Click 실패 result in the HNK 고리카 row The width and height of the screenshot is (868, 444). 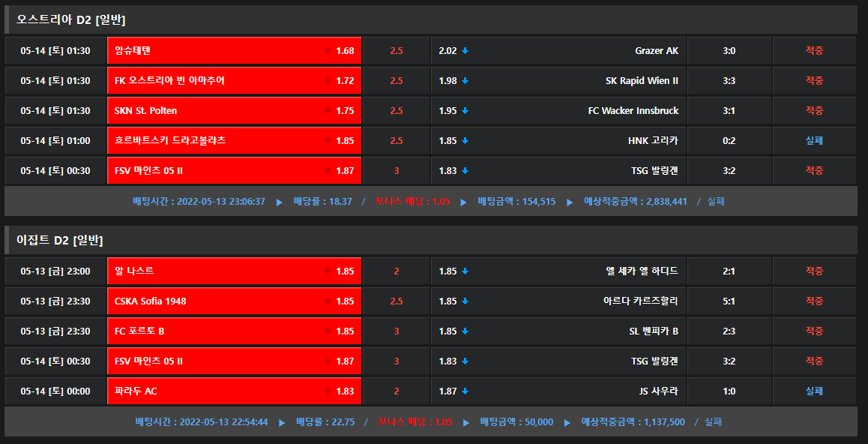814,141
